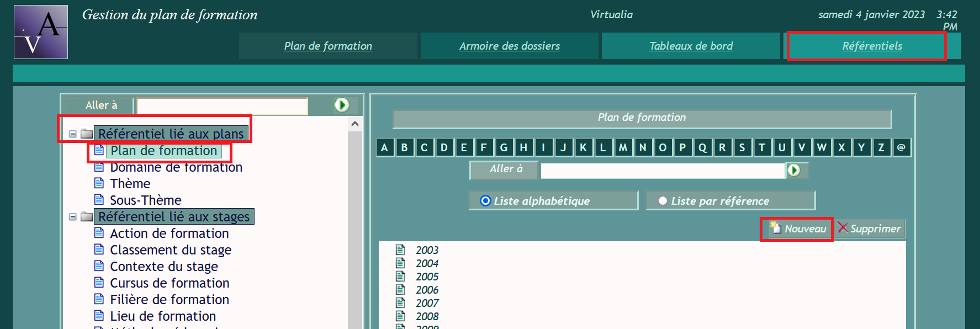Open the Action de formation tree item

pyautogui.click(x=169, y=234)
